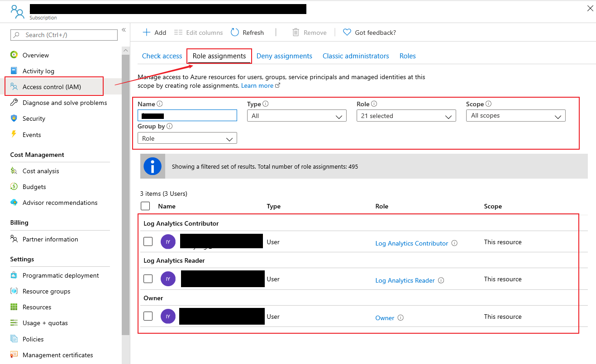Click the subscription people icon in header
This screenshot has width=596, height=364.
18,12
